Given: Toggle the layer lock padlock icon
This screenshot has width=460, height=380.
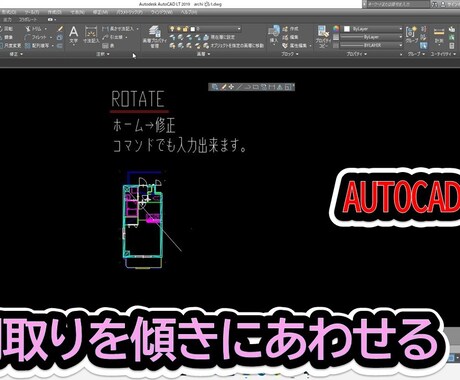Looking at the screenshot, I should click(186, 29).
